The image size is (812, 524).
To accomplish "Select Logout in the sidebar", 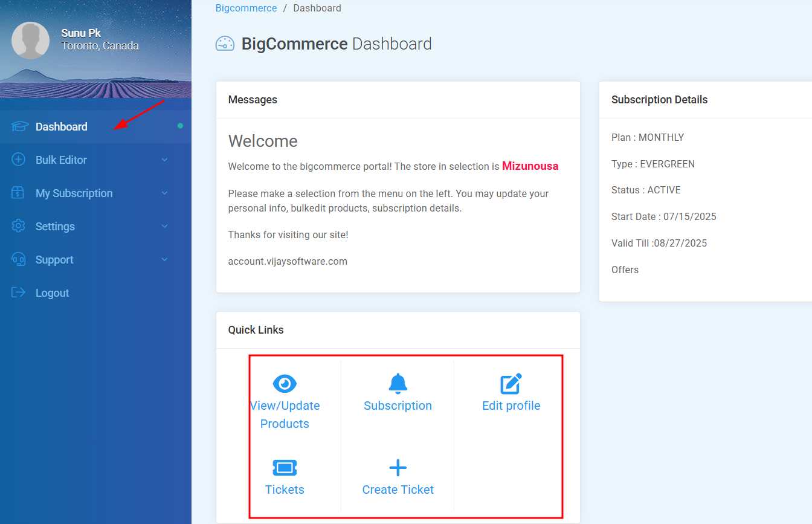I will [95, 293].
